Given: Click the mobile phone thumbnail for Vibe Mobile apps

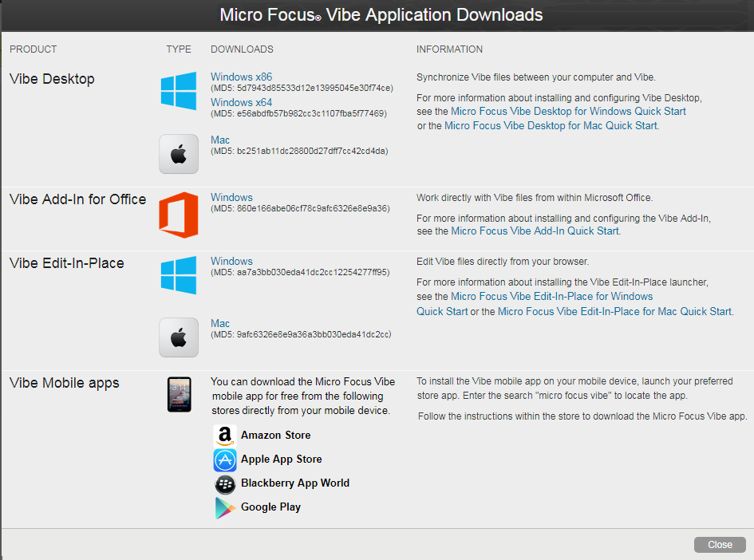Looking at the screenshot, I should coord(179,394).
